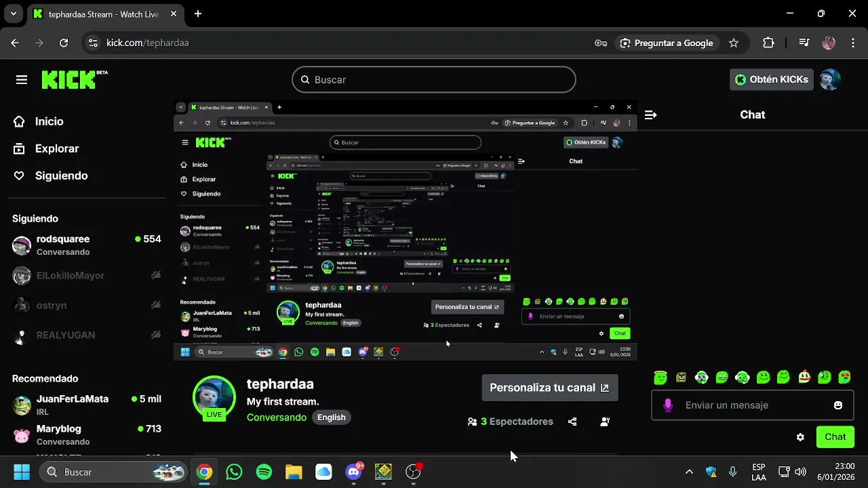
Task: Click the green Chat send button
Action: [x=835, y=437]
